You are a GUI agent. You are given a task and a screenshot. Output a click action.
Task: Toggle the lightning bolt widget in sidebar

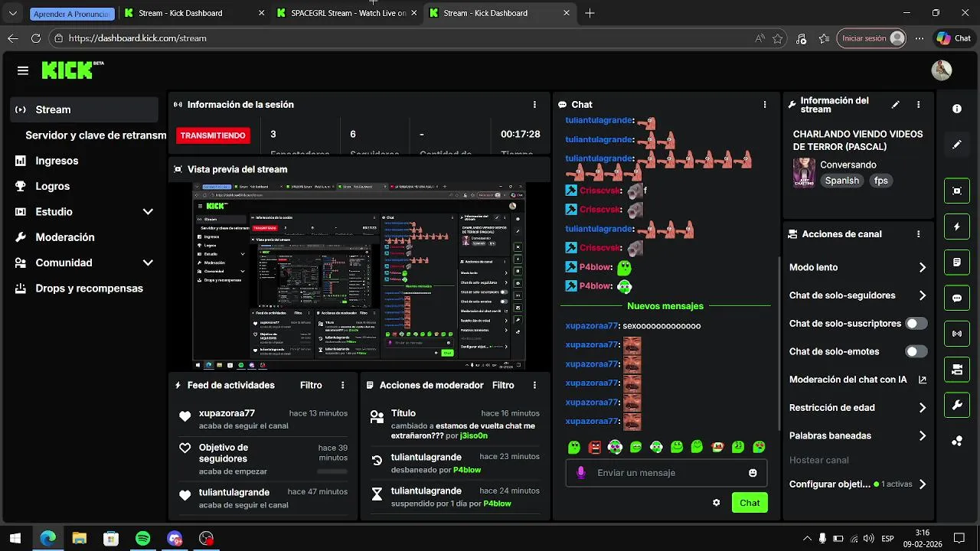click(x=957, y=227)
